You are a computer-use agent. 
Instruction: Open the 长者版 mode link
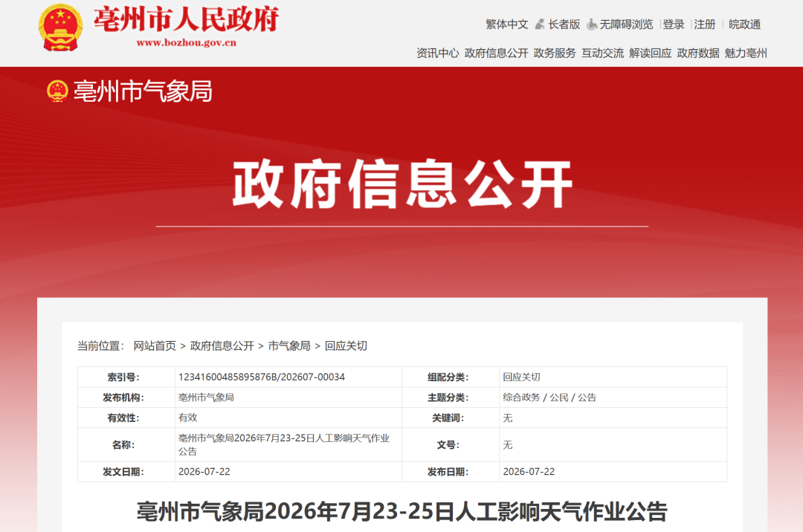[x=564, y=24]
